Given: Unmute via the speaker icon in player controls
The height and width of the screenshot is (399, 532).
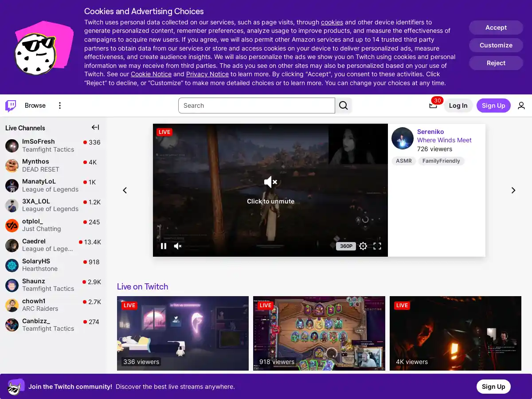Looking at the screenshot, I should [x=177, y=246].
